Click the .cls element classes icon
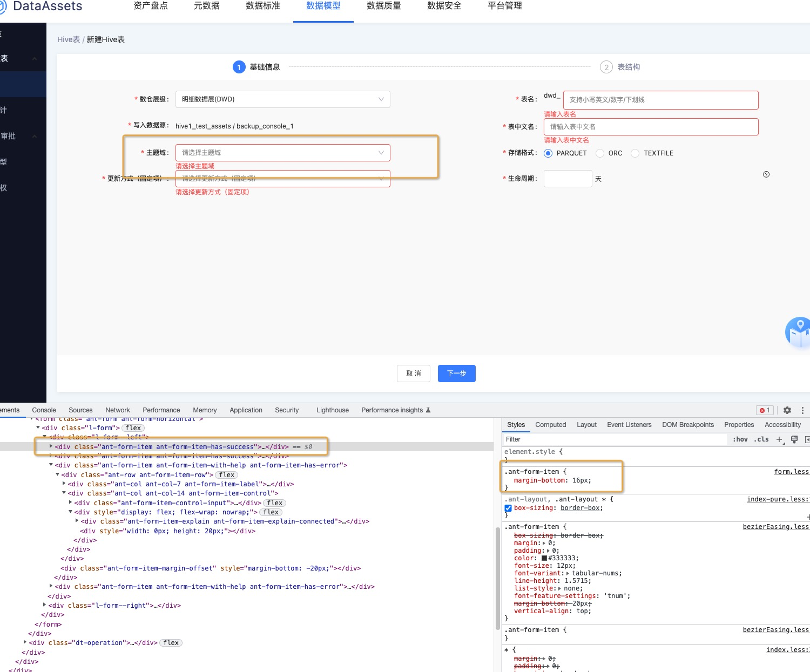This screenshot has height=672, width=810. pyautogui.click(x=761, y=439)
